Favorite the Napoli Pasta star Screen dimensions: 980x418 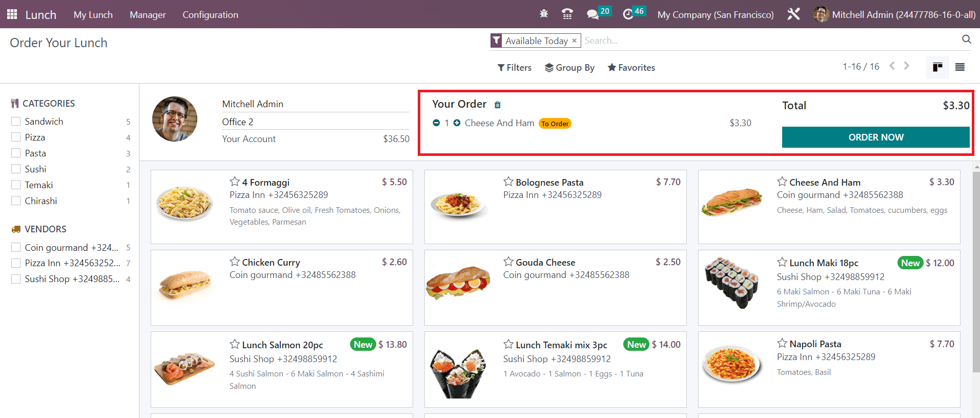[782, 343]
